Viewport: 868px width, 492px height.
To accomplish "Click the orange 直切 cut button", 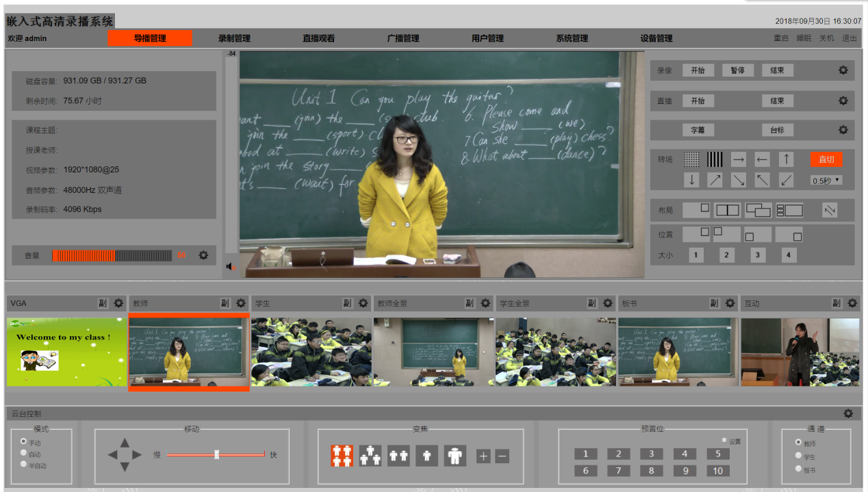I will [826, 159].
